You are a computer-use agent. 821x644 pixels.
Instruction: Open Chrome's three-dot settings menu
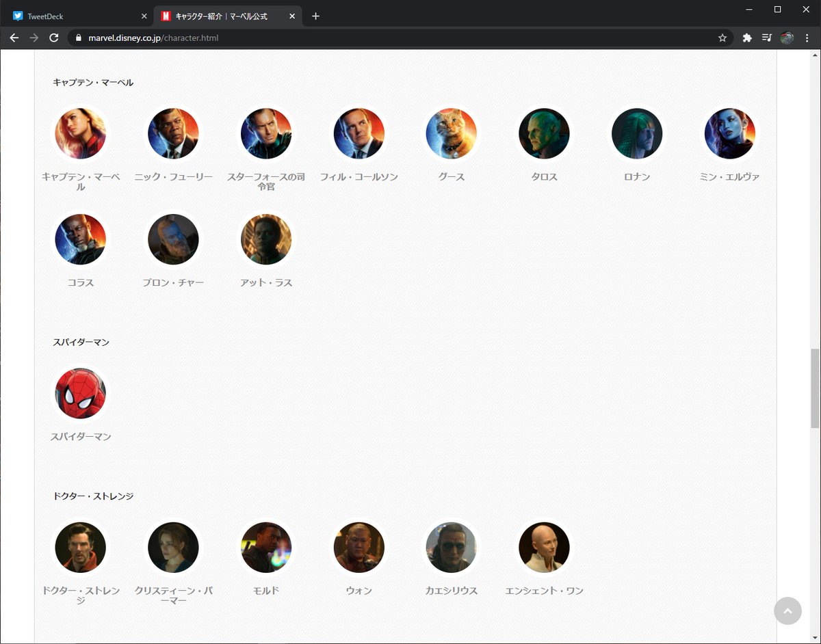point(808,38)
